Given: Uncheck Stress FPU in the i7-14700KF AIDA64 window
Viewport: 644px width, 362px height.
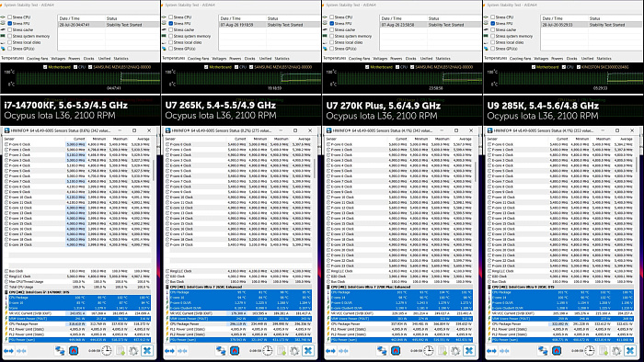Looking at the screenshot, I should coord(9,23).
